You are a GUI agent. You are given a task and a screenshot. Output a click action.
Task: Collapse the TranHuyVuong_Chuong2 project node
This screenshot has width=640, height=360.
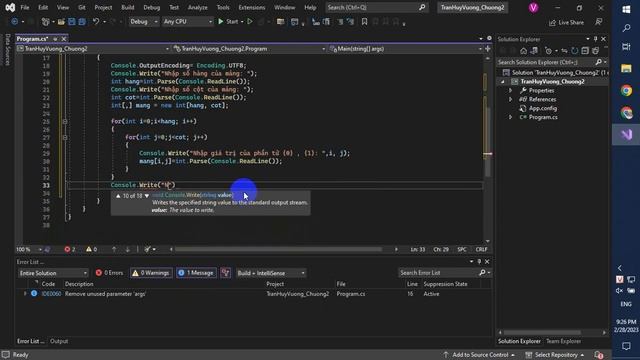(503, 82)
